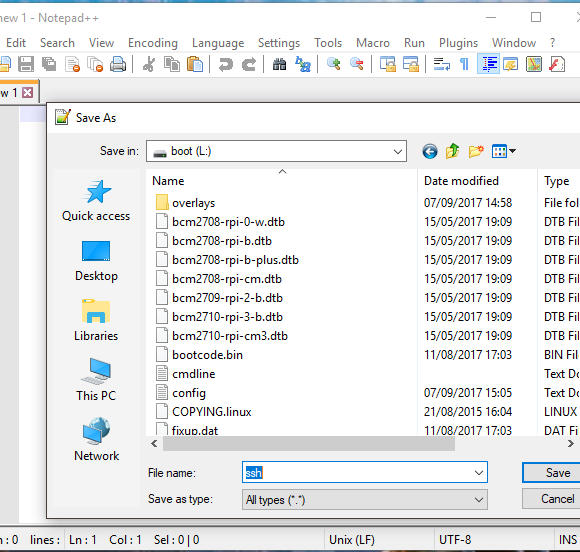Open the Edit menu
Viewport: 580px width, 552px height.
tap(16, 43)
